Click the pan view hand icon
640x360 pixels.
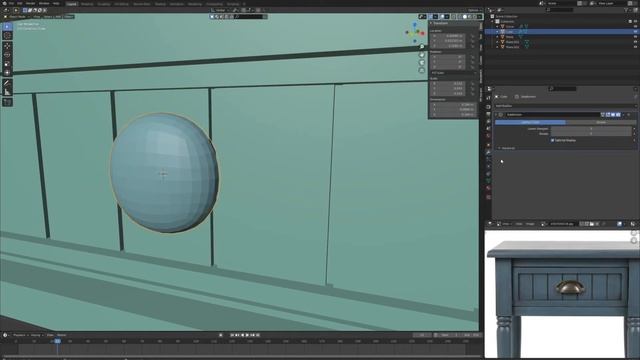(422, 55)
